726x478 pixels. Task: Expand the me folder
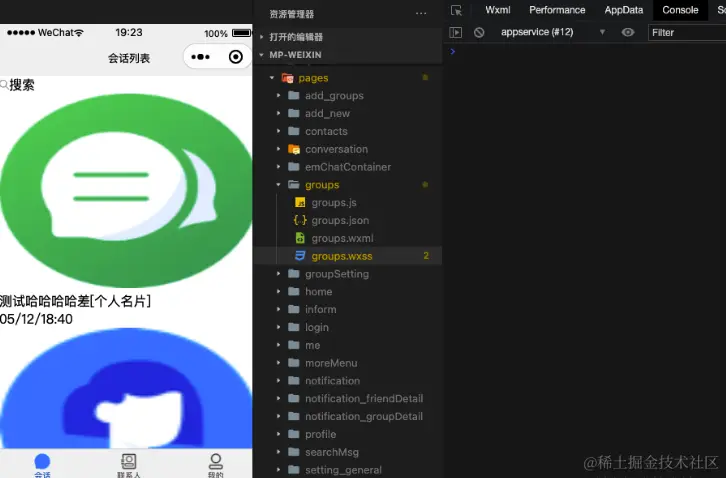(348, 346)
